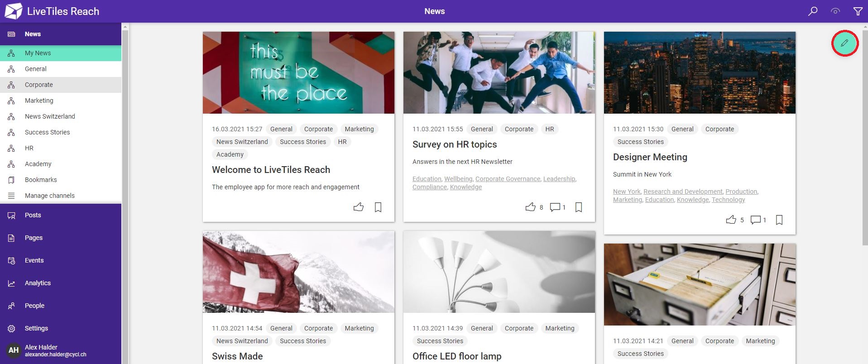
Task: Click the floor lamp post thumbnail
Action: [x=499, y=272]
